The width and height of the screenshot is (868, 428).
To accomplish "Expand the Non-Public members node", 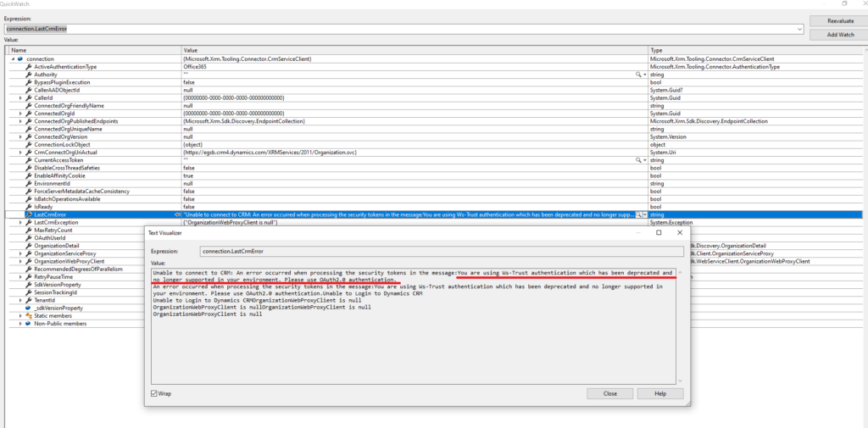I will 20,323.
